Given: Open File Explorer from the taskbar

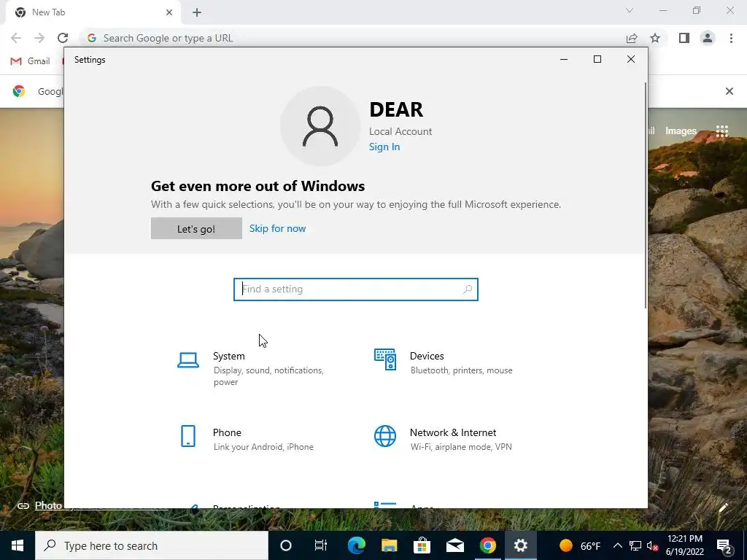Looking at the screenshot, I should pos(390,545).
